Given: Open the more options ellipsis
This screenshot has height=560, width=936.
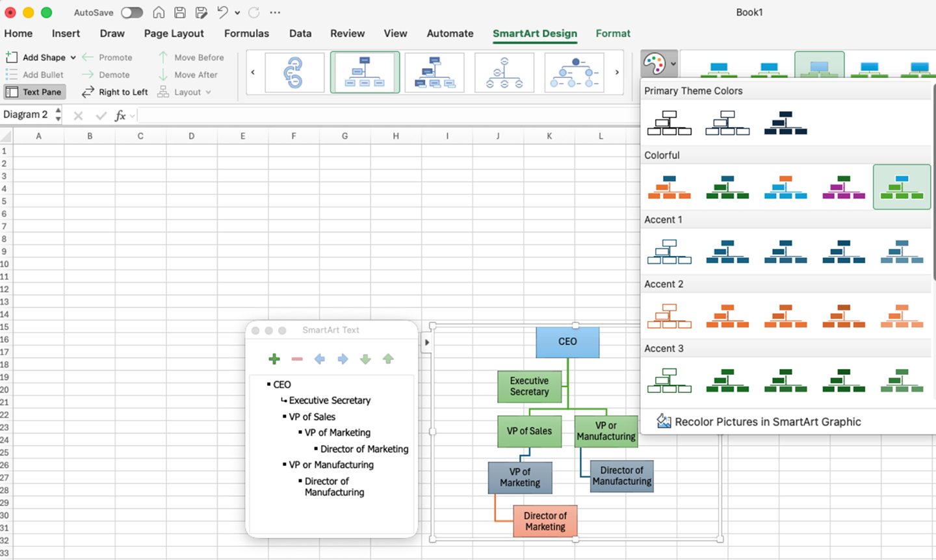Looking at the screenshot, I should [x=275, y=12].
